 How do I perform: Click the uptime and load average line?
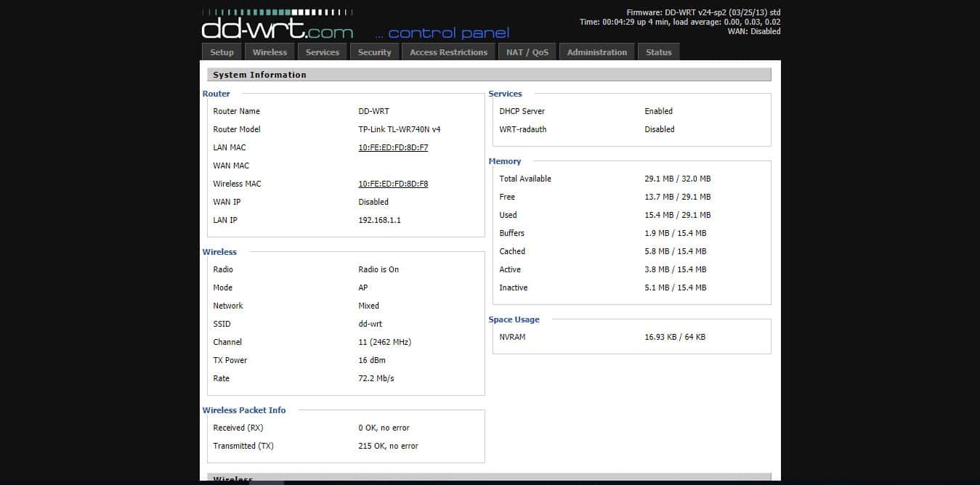(680, 22)
